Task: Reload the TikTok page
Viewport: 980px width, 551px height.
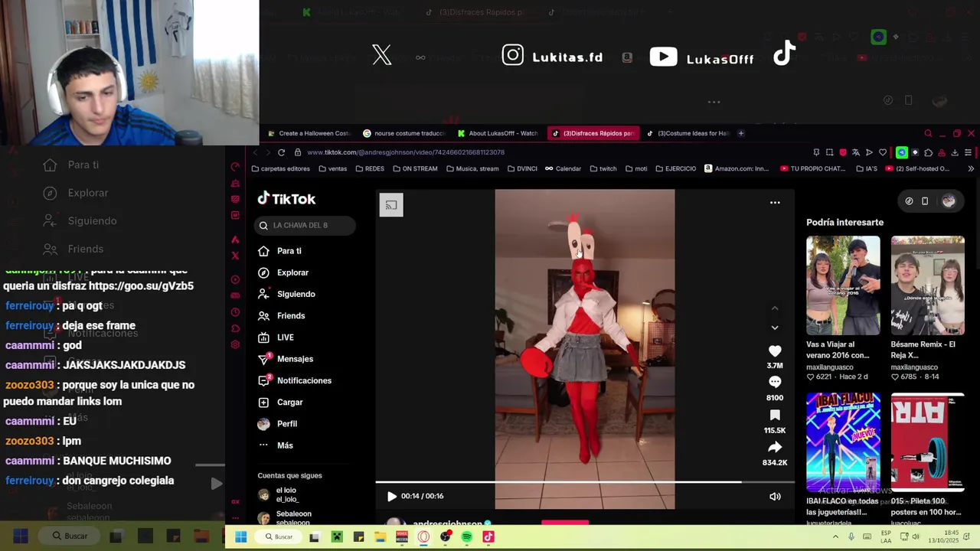Action: 281,152
